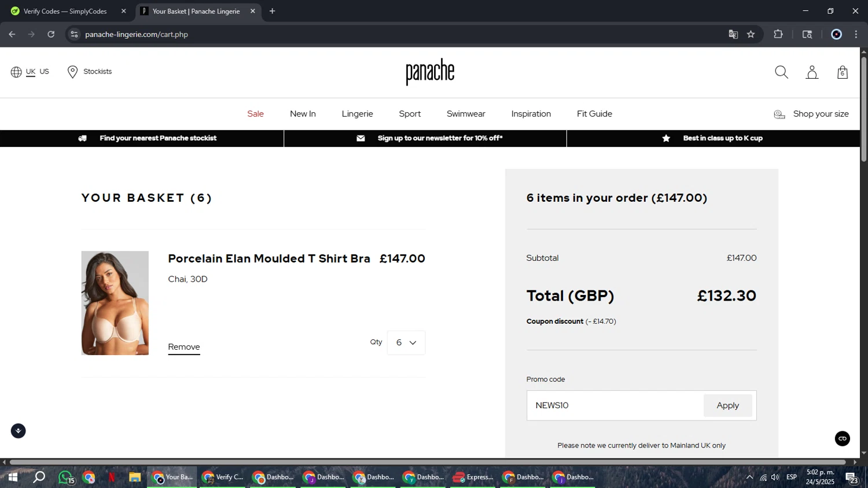Open the Verify C... taskbar window
The height and width of the screenshot is (488, 868).
(x=223, y=478)
